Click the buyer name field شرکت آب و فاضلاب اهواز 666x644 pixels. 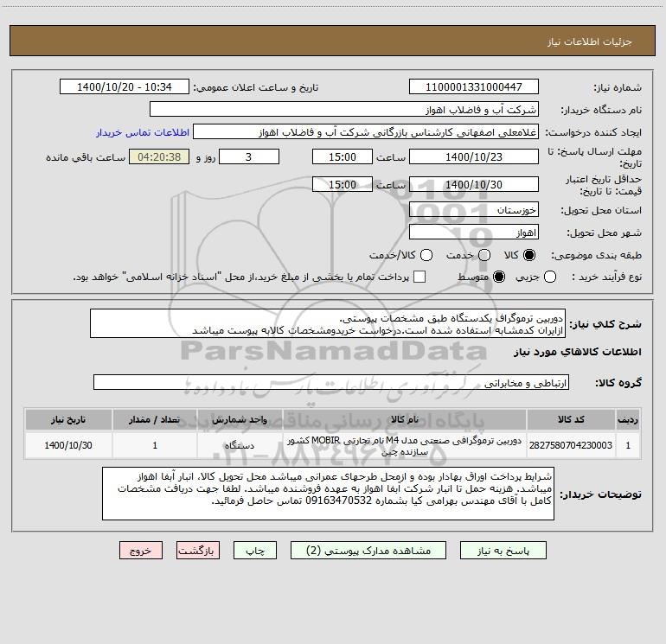[344, 110]
